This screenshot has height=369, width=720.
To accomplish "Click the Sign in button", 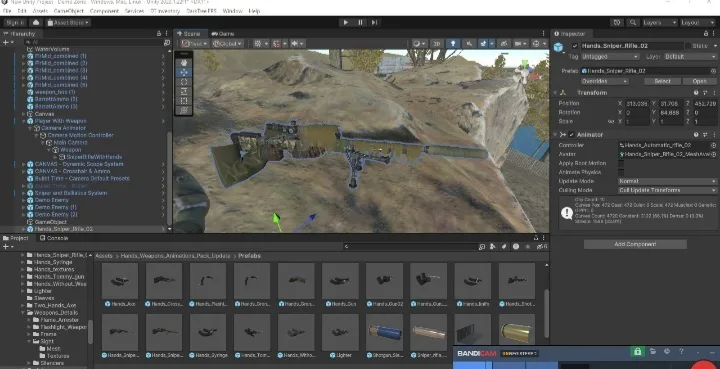I will [15, 22].
